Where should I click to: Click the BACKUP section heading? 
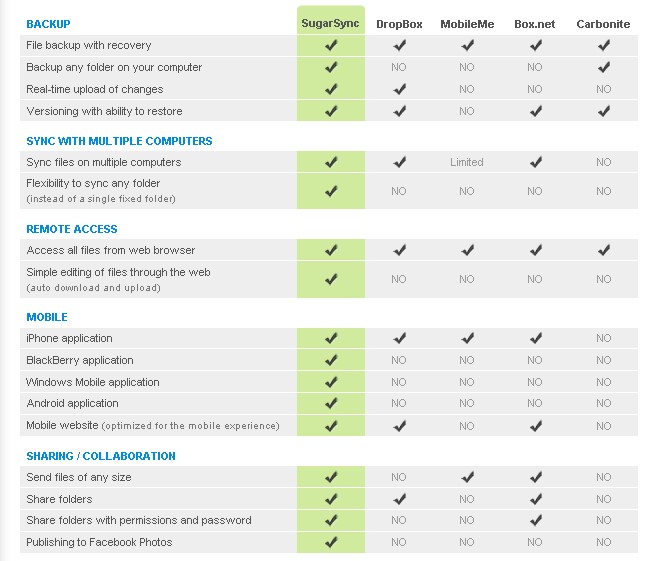tap(48, 23)
